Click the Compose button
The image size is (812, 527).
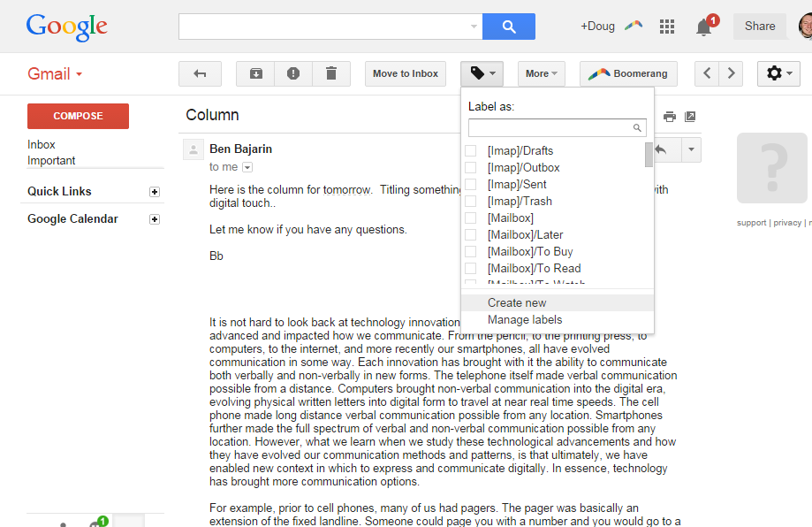[x=79, y=116]
